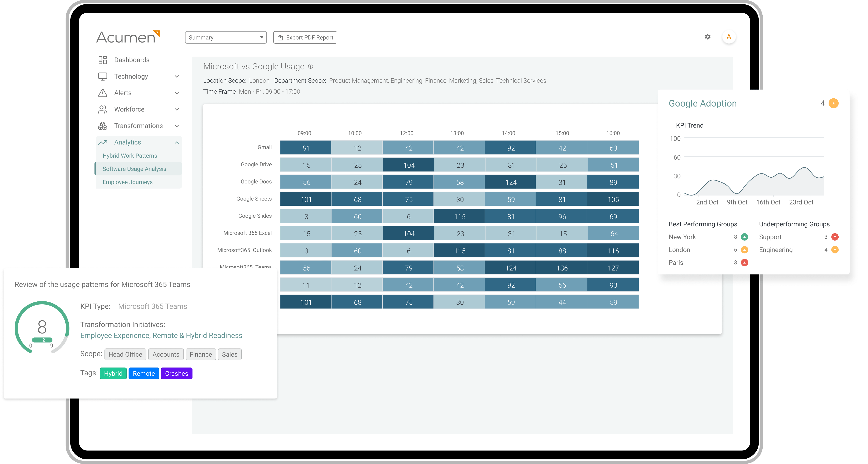Screen dimensions: 868x464
Task: Click the Technology monitor icon
Action: click(102, 76)
